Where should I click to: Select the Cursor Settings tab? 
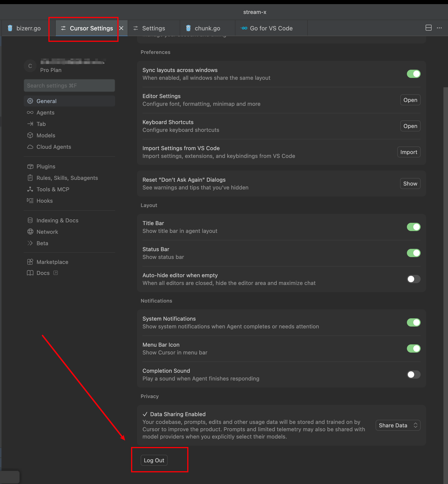91,28
